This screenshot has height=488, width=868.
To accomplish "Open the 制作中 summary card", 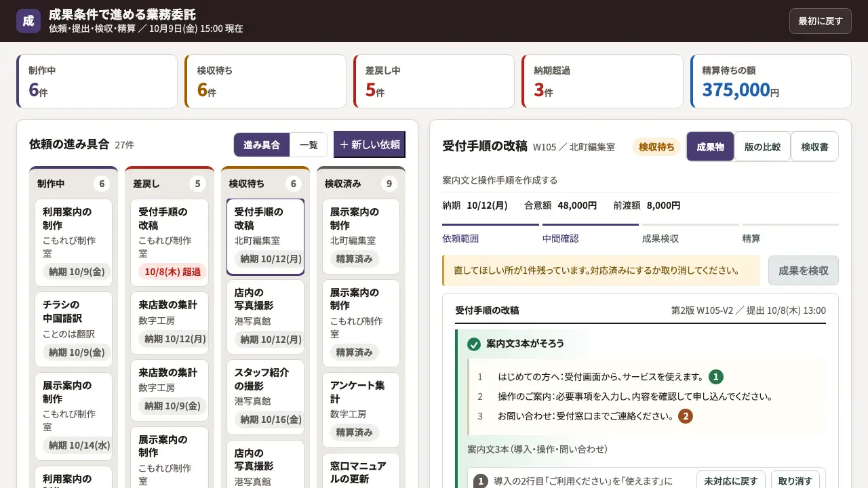I will (97, 81).
